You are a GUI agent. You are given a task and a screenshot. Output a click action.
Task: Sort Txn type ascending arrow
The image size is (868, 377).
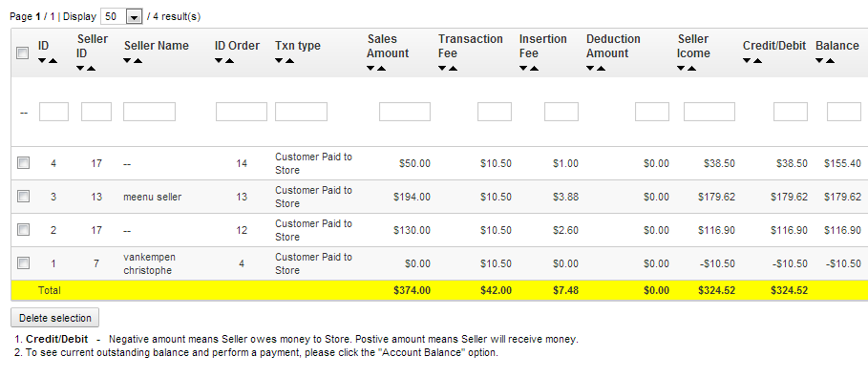[289, 60]
